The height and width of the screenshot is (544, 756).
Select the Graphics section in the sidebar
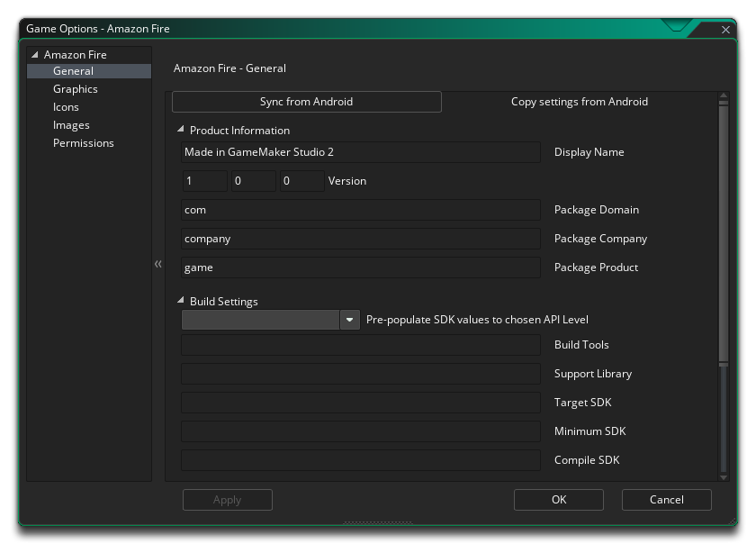coord(75,88)
